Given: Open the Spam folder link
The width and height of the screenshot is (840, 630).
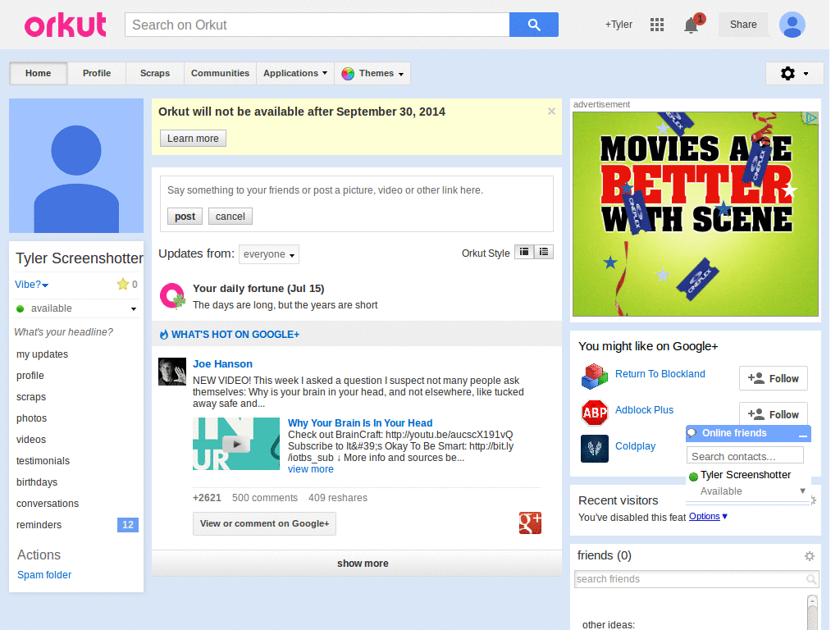Looking at the screenshot, I should (x=44, y=575).
